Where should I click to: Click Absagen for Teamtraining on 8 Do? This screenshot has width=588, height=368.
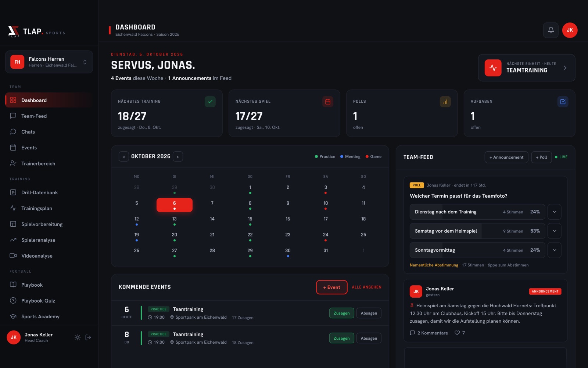click(x=369, y=338)
